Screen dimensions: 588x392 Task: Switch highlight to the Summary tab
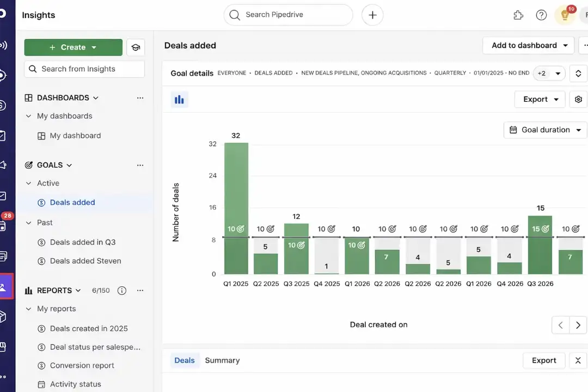[x=222, y=360]
